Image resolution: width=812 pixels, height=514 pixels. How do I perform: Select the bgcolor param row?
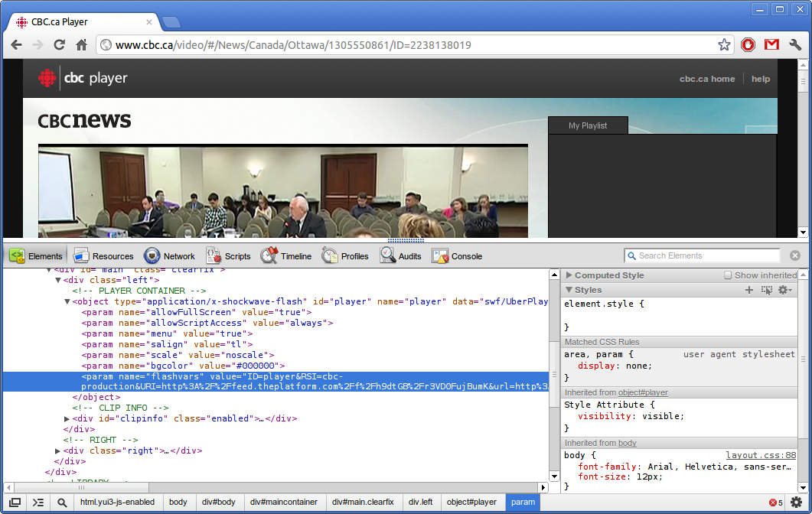[184, 366]
